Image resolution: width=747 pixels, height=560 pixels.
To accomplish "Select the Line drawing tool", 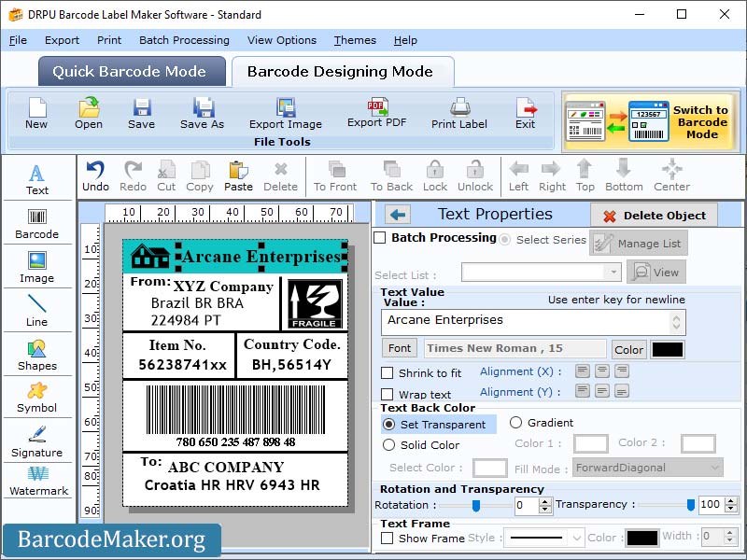I will (37, 311).
